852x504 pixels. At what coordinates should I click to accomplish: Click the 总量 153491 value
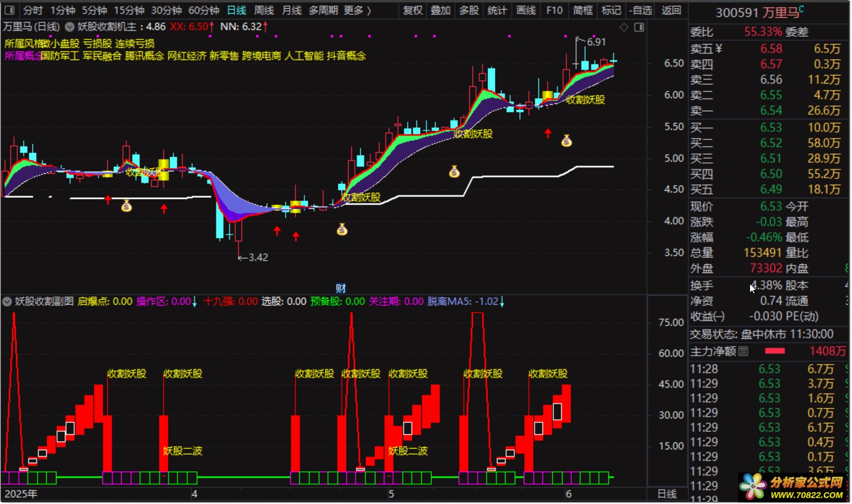point(763,253)
